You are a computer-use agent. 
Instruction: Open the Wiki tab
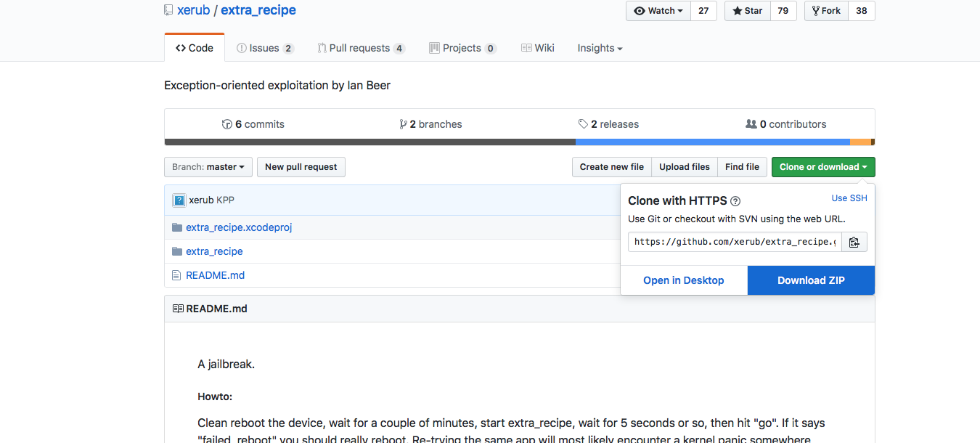538,48
